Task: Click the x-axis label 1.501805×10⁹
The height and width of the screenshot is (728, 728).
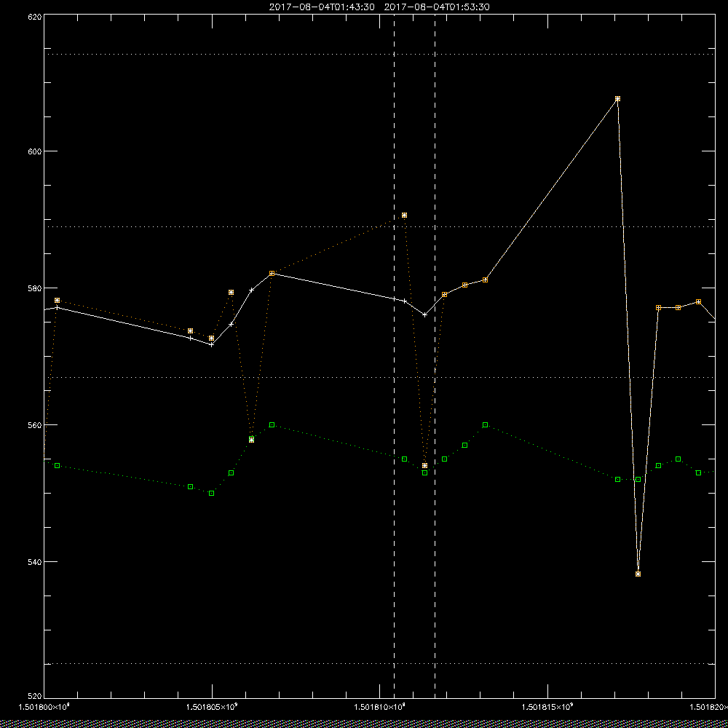Action: (x=212, y=707)
